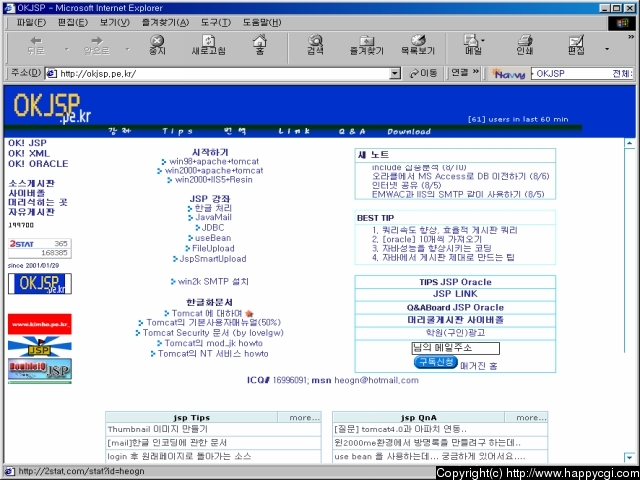Viewport: 640px width, 480px height.
Task: Open the 편집(E) menu
Action: pyautogui.click(x=73, y=22)
